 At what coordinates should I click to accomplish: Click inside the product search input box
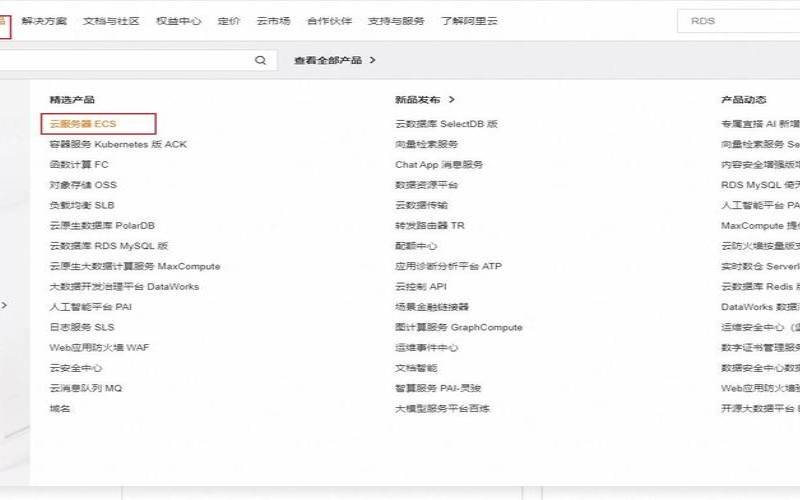(138, 60)
